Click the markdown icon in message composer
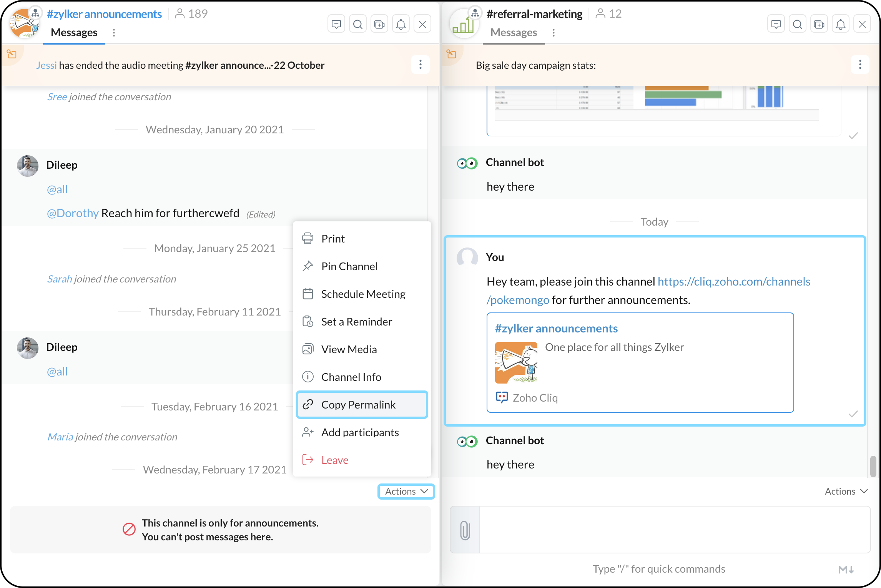Viewport: 881px width, 588px height. pos(846,570)
